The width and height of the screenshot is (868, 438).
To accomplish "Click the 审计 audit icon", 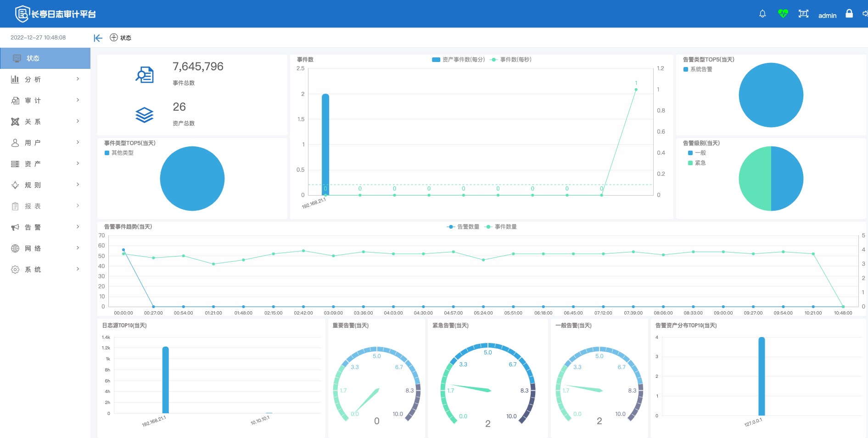I will [x=15, y=101].
